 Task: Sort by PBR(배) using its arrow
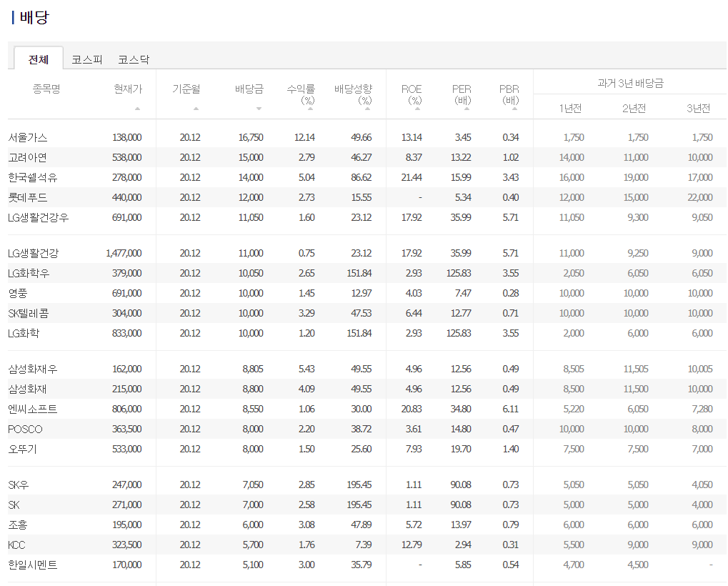[514, 109]
